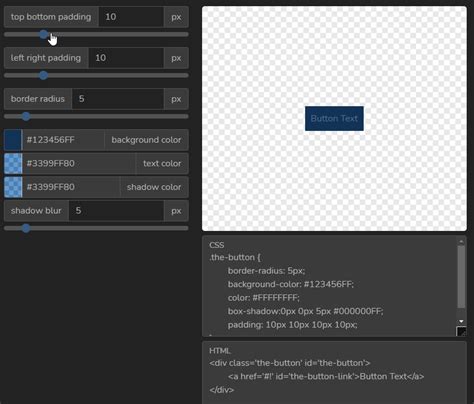Image resolution: width=474 pixels, height=404 pixels.
Task: Click the CSS heading in code box
Action: point(217,245)
